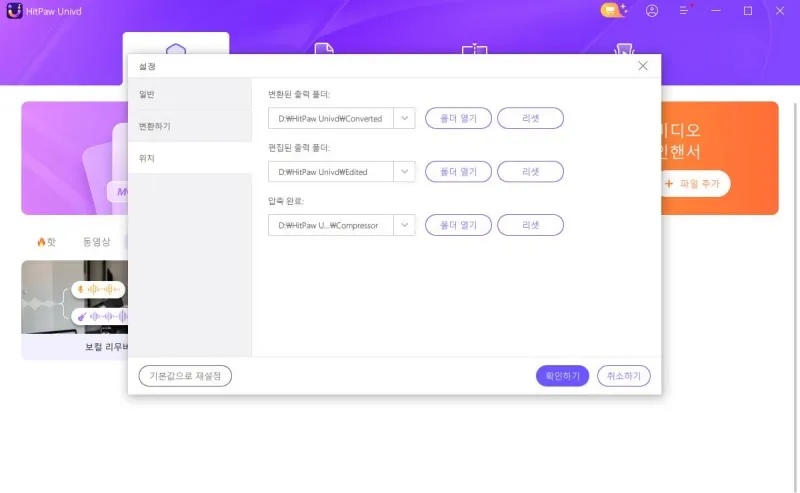The width and height of the screenshot is (800, 493).
Task: Select the 핫 category tab in main window
Action: pos(46,242)
